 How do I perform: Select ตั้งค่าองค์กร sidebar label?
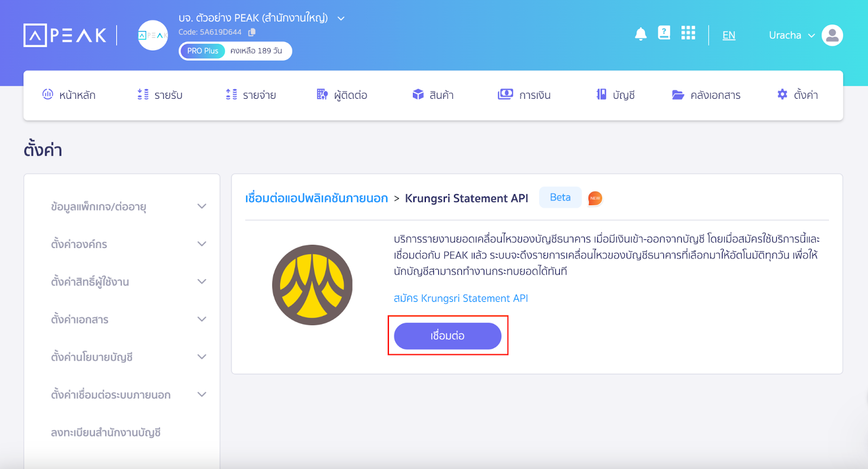(79, 244)
